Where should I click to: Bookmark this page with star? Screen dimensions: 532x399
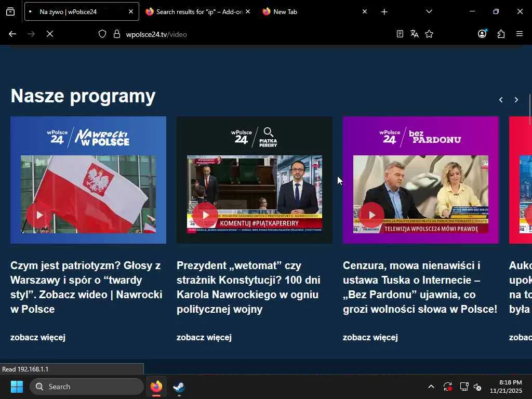tap(429, 34)
